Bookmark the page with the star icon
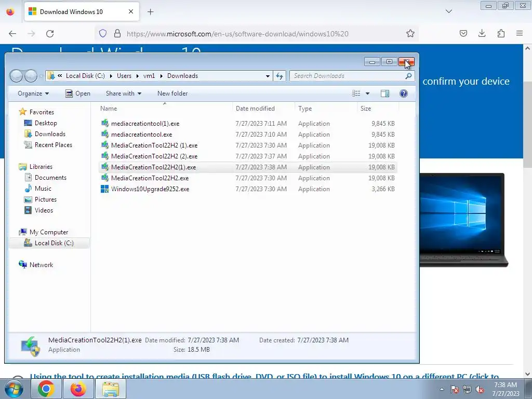 pyautogui.click(x=410, y=34)
